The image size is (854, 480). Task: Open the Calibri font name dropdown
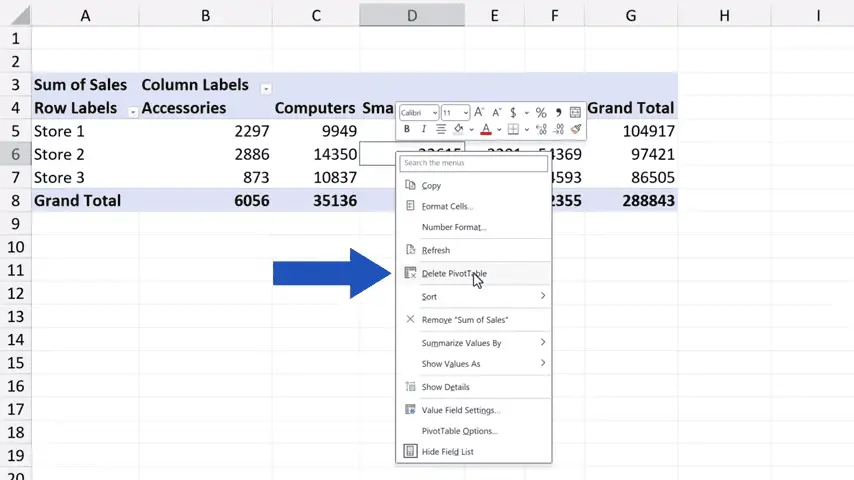pos(419,113)
